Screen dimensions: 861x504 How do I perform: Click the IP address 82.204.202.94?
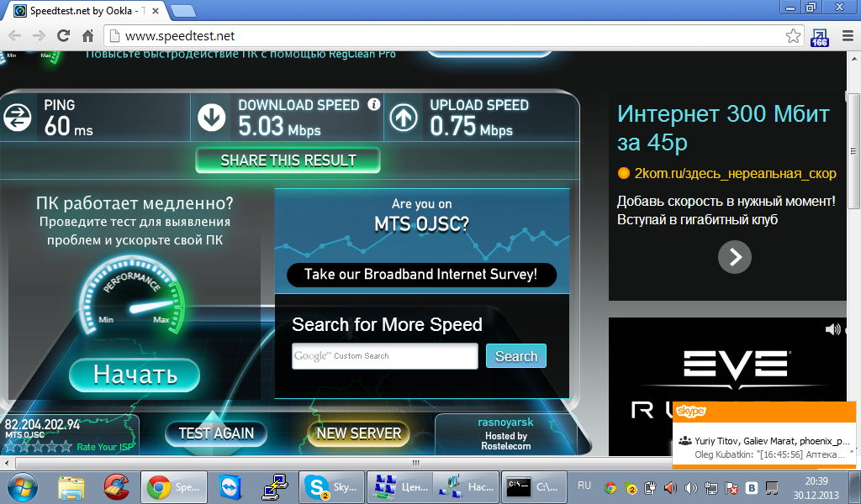pyautogui.click(x=42, y=424)
